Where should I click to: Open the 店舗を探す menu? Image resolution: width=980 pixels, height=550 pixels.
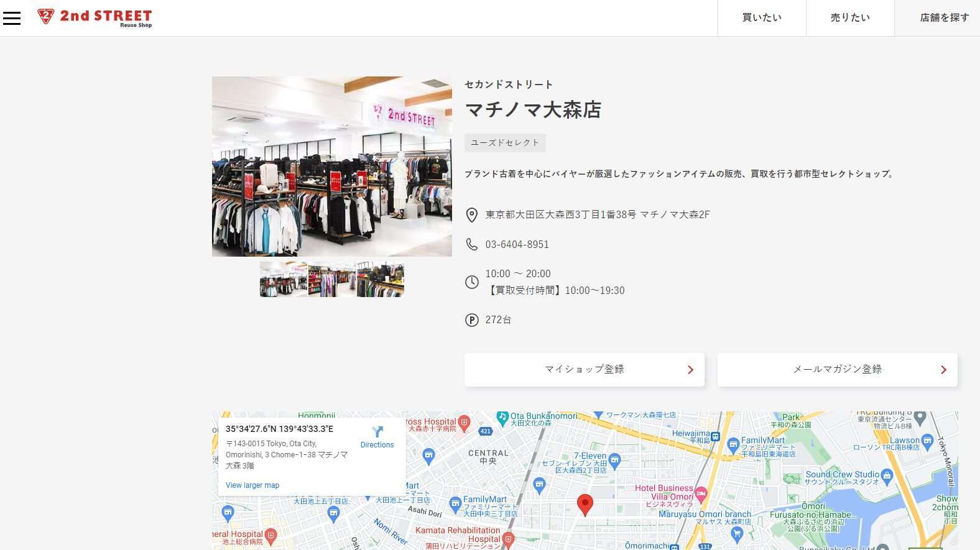coord(938,18)
